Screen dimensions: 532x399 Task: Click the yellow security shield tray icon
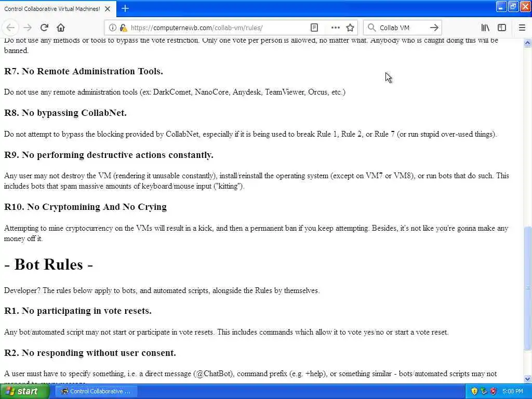pos(474,392)
